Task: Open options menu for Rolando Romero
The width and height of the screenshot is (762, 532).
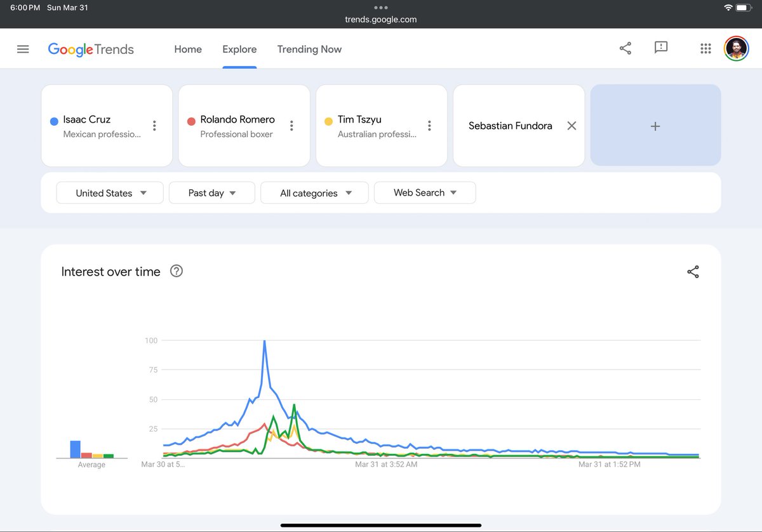Action: 291,126
